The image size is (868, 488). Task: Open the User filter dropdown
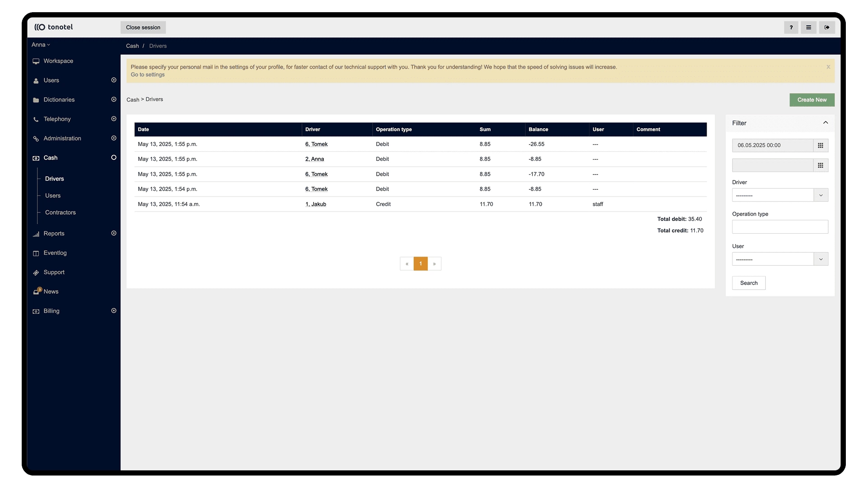tap(821, 259)
